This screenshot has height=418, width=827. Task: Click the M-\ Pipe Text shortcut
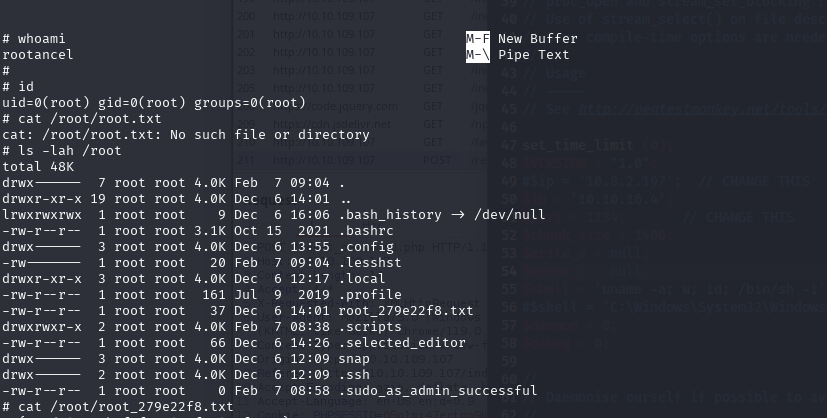[x=517, y=55]
